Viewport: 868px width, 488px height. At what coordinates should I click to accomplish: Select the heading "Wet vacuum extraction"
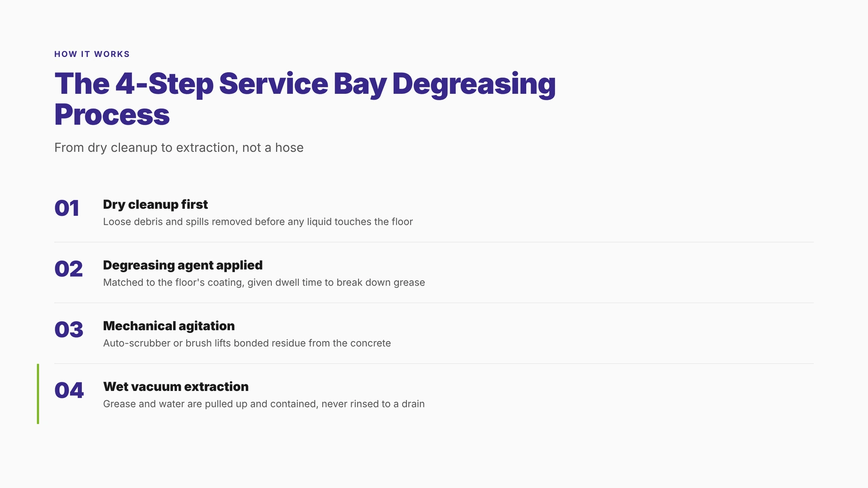coord(176,387)
